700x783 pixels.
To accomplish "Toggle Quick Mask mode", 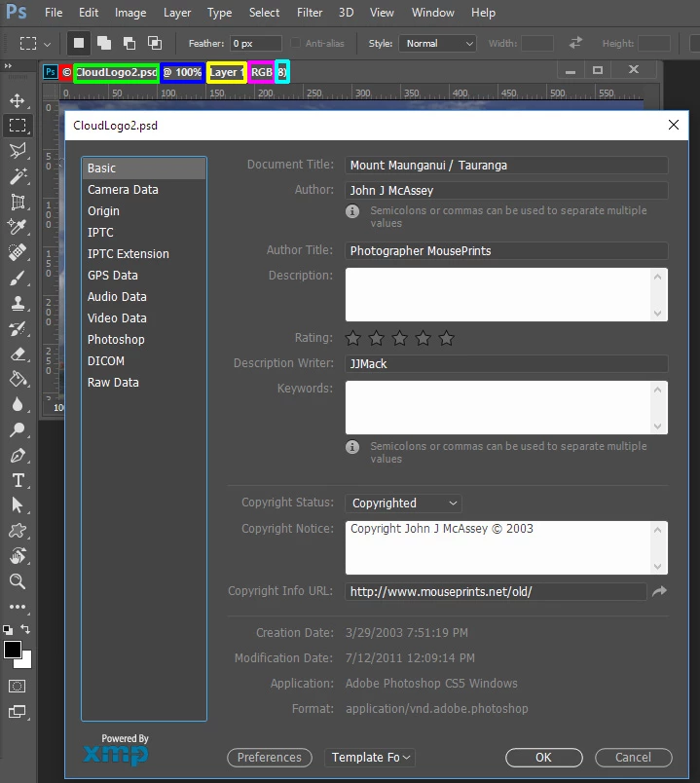I will [17, 687].
